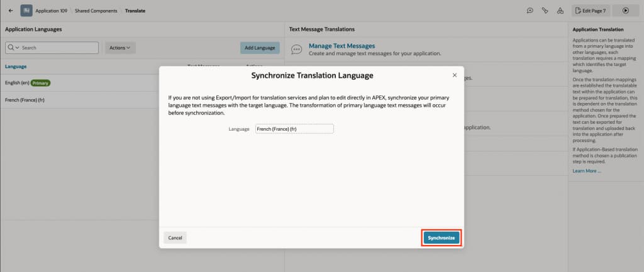Screen dimensions: 644x272
Task: Close the Synchronize Translation Language dialog
Action: tap(455, 75)
